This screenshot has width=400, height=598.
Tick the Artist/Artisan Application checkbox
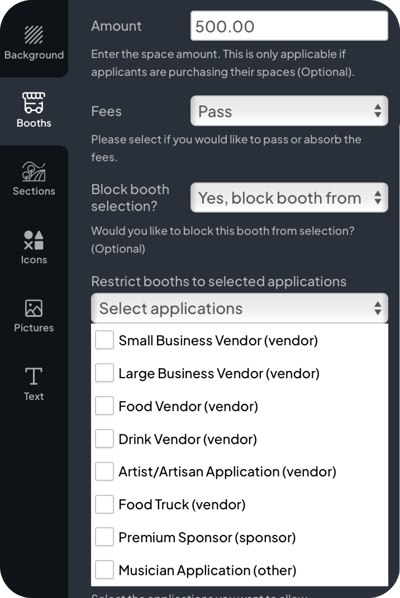tap(104, 471)
